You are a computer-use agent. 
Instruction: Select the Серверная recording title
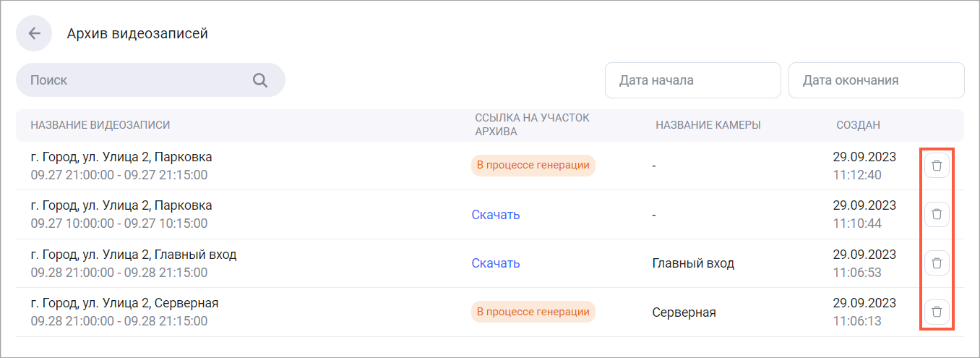tap(124, 303)
